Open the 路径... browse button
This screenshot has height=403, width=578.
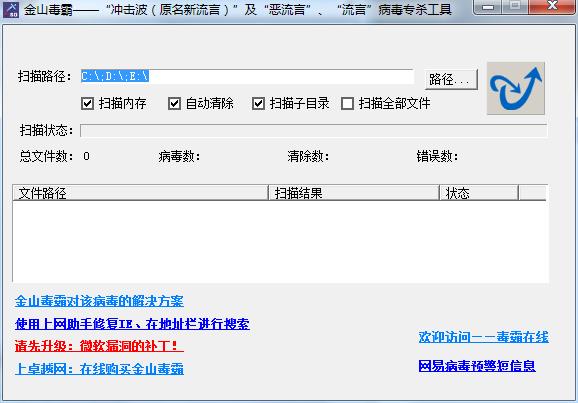pyautogui.click(x=451, y=79)
